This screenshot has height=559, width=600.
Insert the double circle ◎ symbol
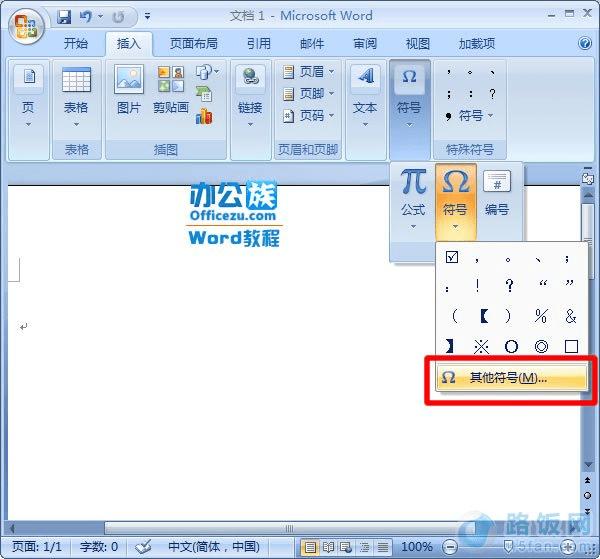(x=541, y=347)
